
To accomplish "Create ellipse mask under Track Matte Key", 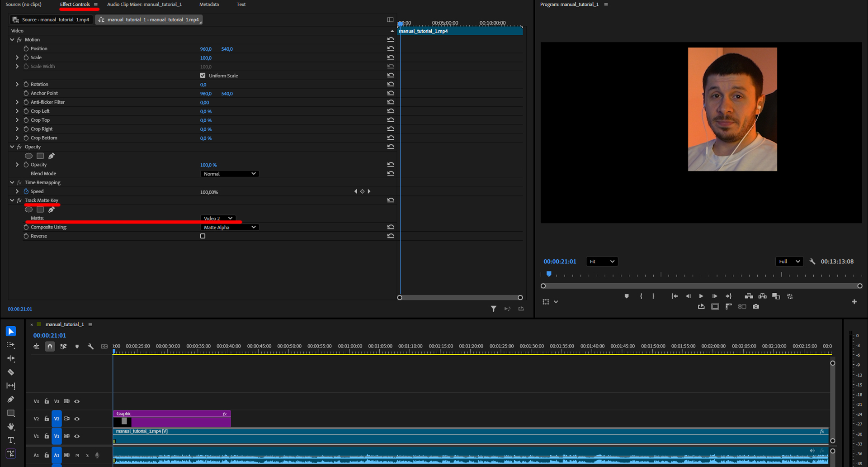I will click(28, 210).
